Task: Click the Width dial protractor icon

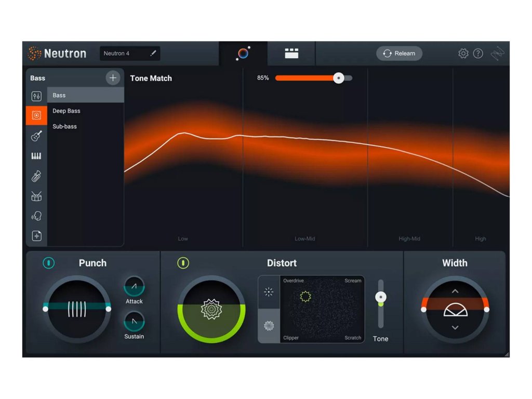Action: [x=455, y=310]
